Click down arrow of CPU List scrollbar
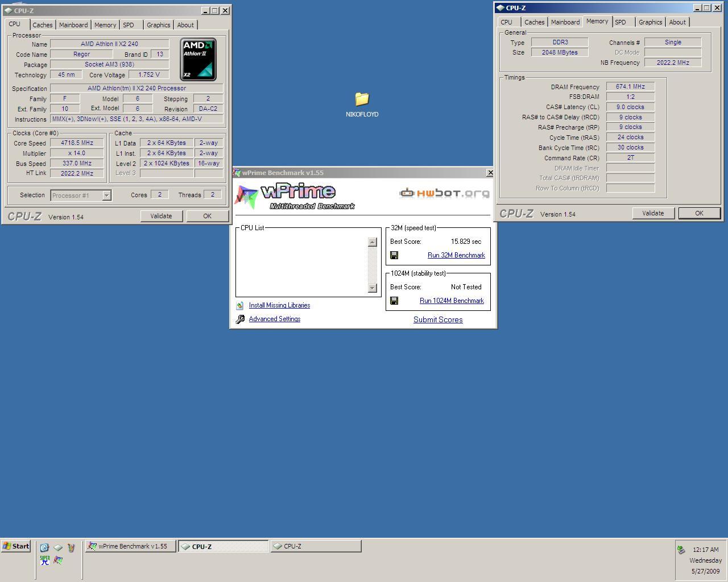728x582 pixels. pyautogui.click(x=373, y=288)
